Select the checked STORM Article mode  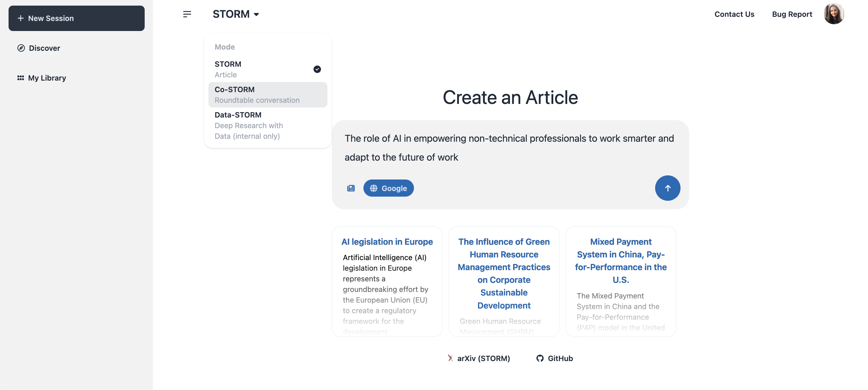(x=267, y=69)
